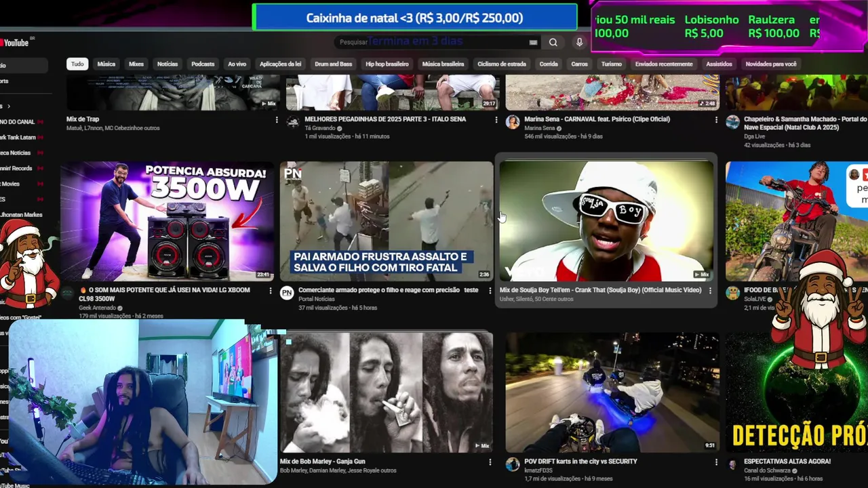Open the POV drift karts night thumbnail
868x488 pixels.
pyautogui.click(x=612, y=392)
